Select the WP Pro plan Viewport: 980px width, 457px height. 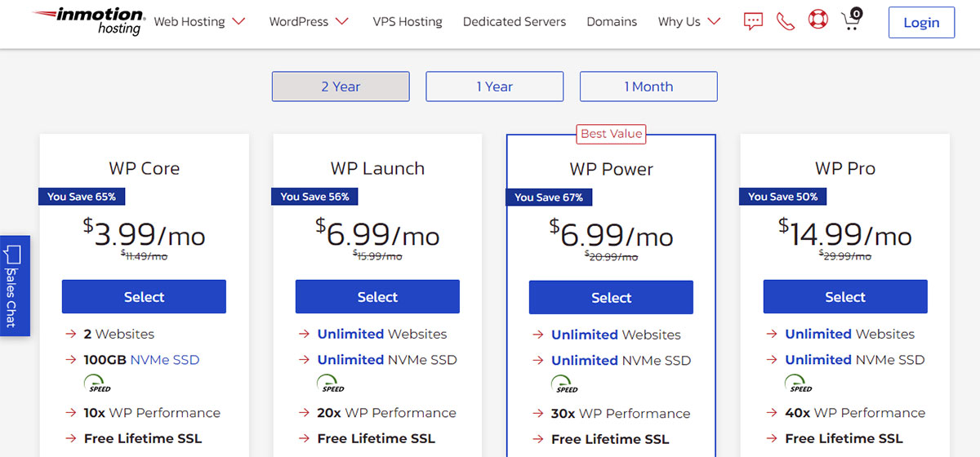[x=845, y=297]
